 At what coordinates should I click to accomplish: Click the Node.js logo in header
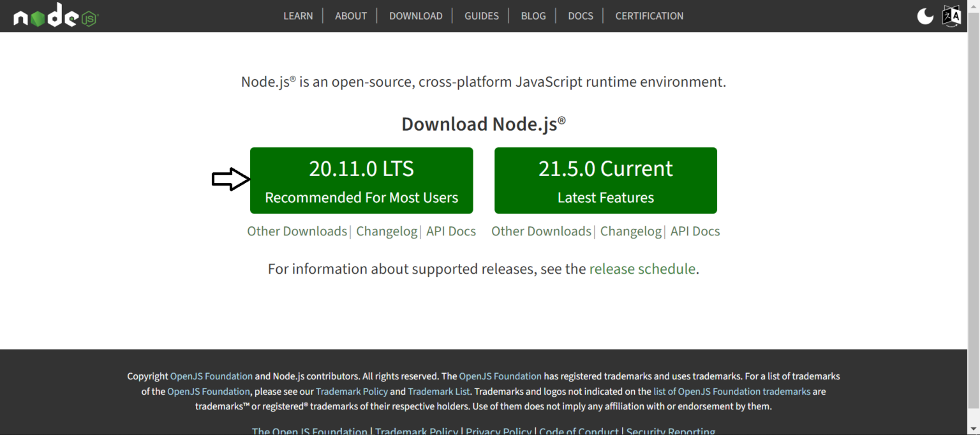(x=56, y=15)
